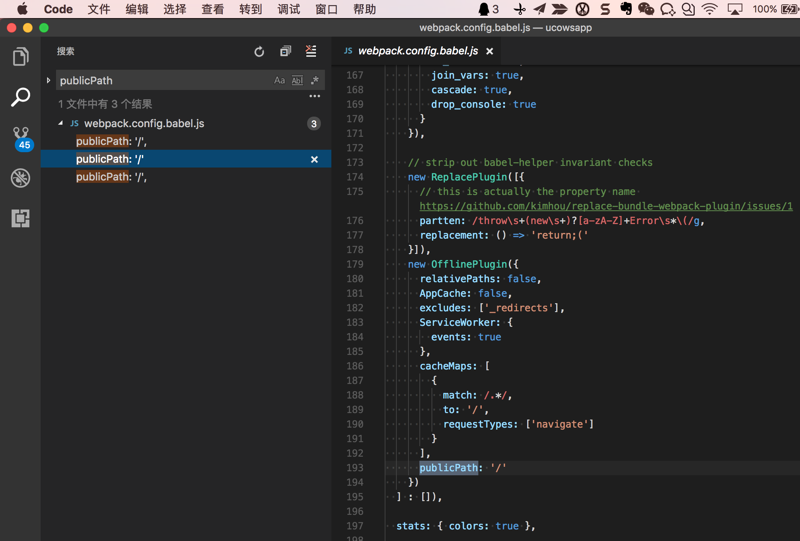
Task: Collapse webpack.config.babel.js search result group
Action: pyautogui.click(x=60, y=123)
